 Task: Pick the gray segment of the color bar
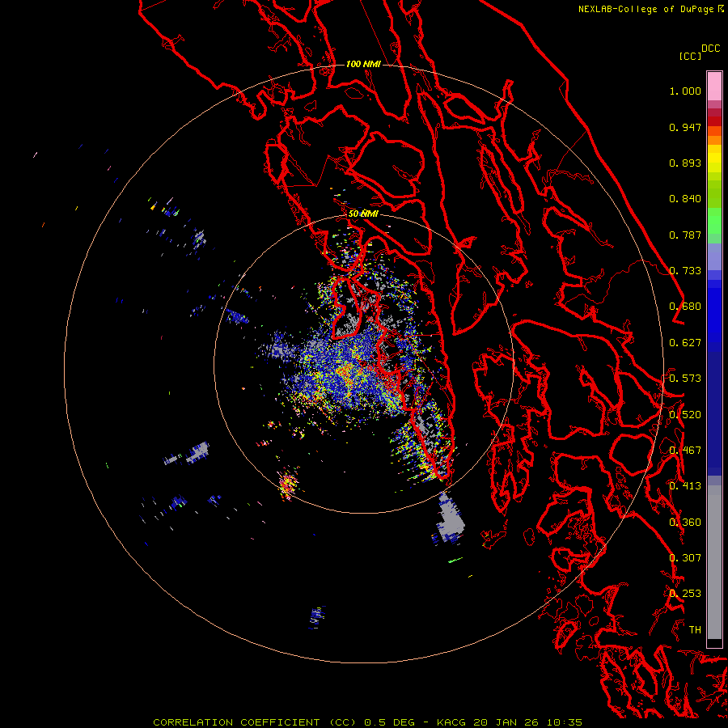coord(714,562)
